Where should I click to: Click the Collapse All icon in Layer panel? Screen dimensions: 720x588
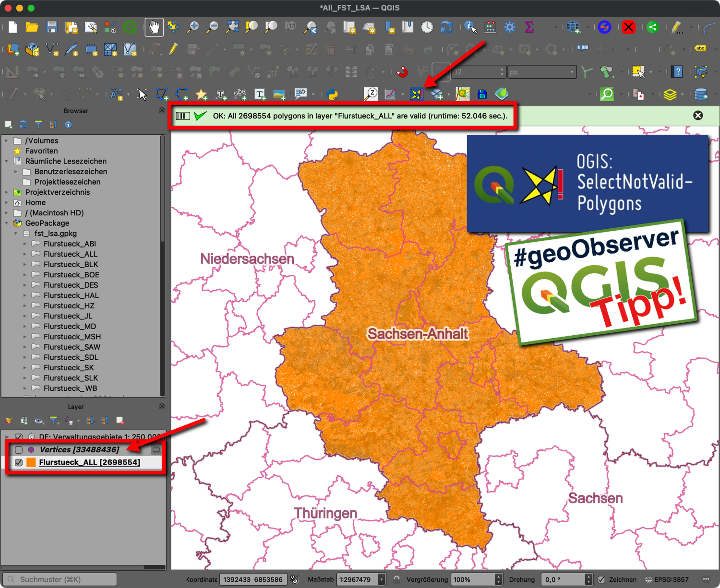(105, 421)
